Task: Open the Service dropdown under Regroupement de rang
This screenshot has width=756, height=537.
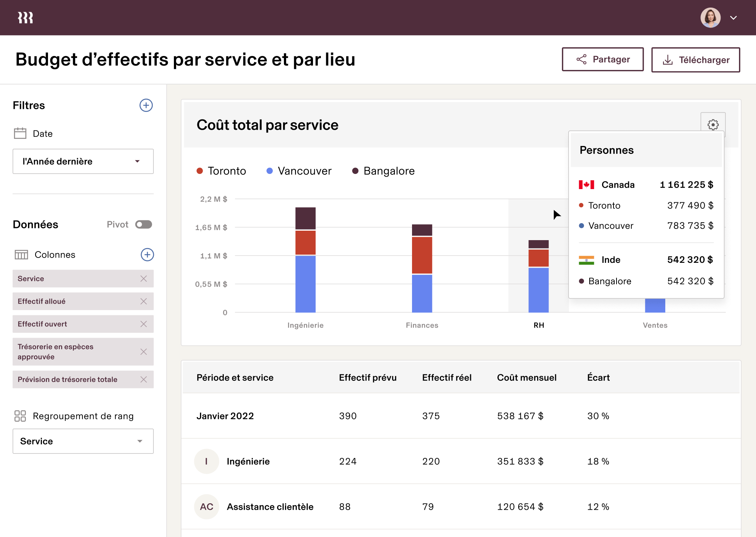Action: click(83, 441)
